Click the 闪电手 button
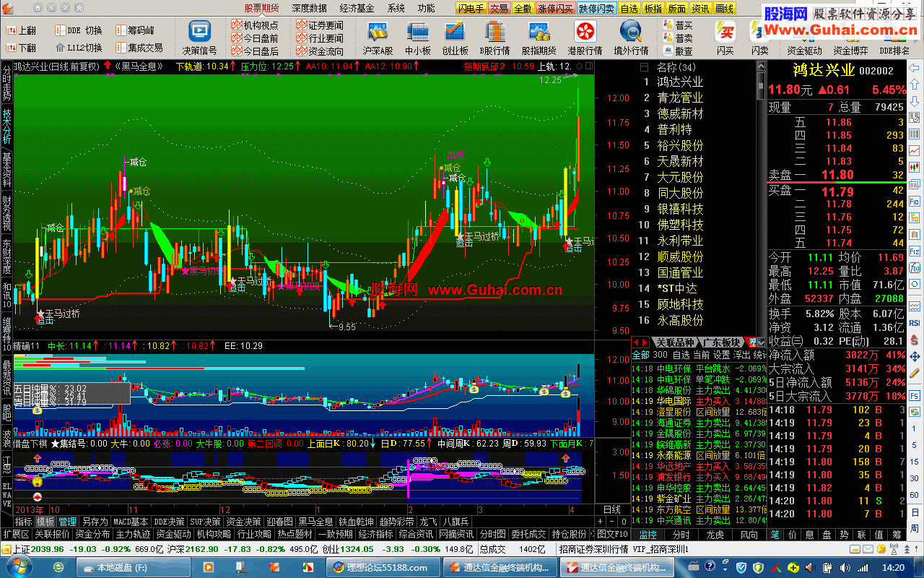Viewport: 924px width, 578px height. point(471,8)
